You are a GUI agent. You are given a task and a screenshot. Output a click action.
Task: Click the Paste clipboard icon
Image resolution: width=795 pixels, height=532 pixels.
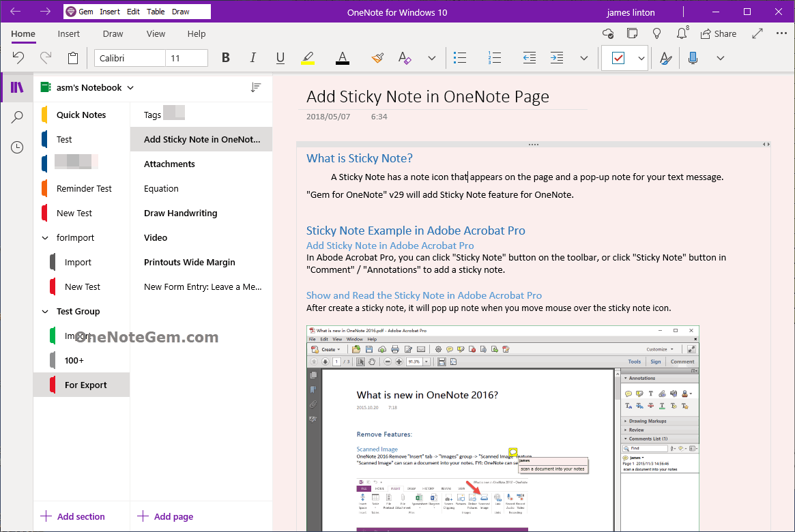pyautogui.click(x=73, y=58)
